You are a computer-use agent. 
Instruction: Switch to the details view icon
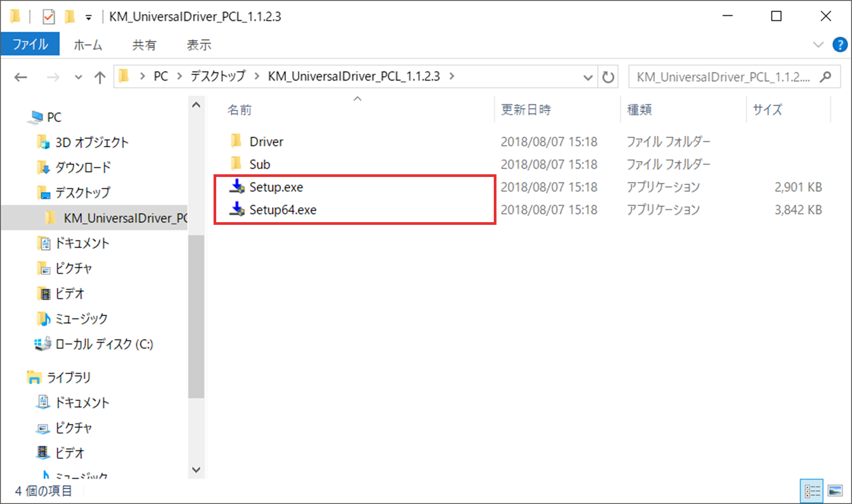(x=812, y=491)
